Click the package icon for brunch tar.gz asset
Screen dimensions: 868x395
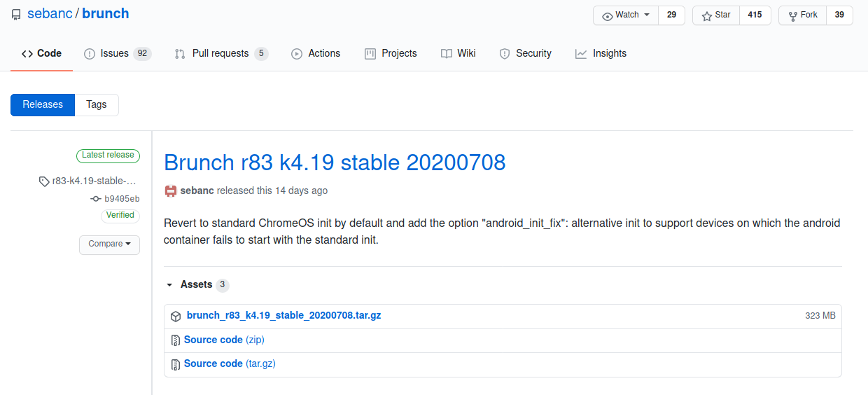coord(176,317)
